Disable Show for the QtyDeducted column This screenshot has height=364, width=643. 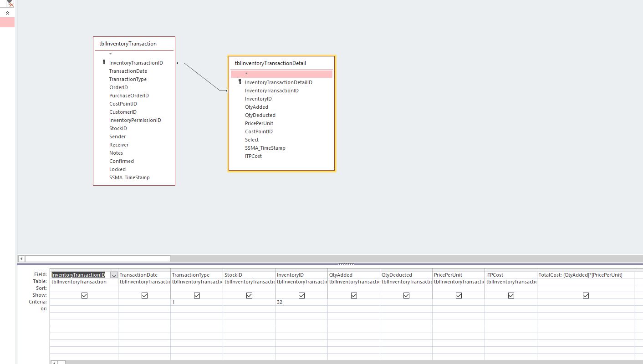click(406, 295)
